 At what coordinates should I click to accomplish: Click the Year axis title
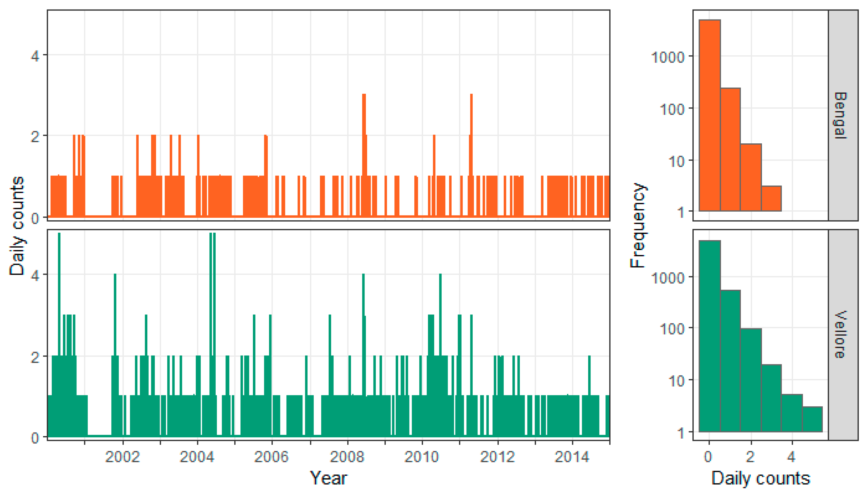point(328,478)
